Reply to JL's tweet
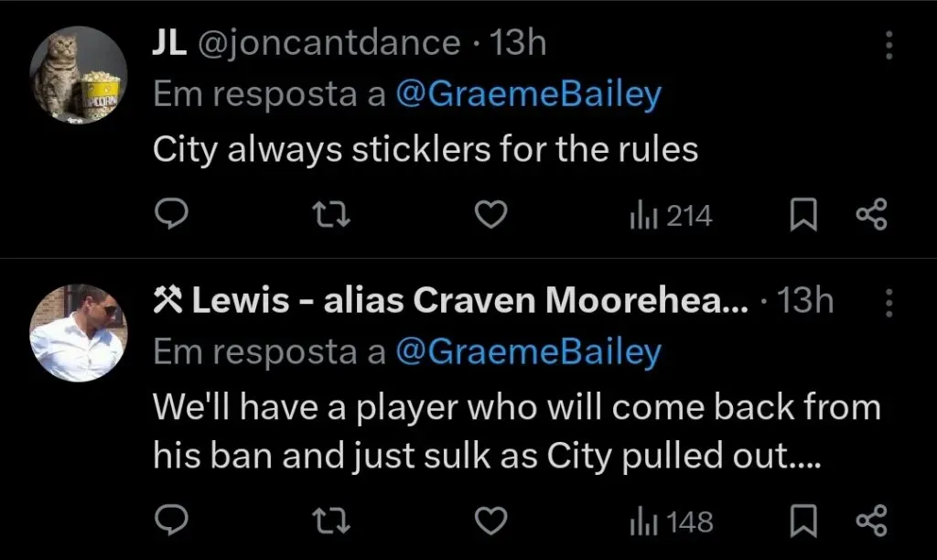The height and width of the screenshot is (560, 937). (170, 215)
